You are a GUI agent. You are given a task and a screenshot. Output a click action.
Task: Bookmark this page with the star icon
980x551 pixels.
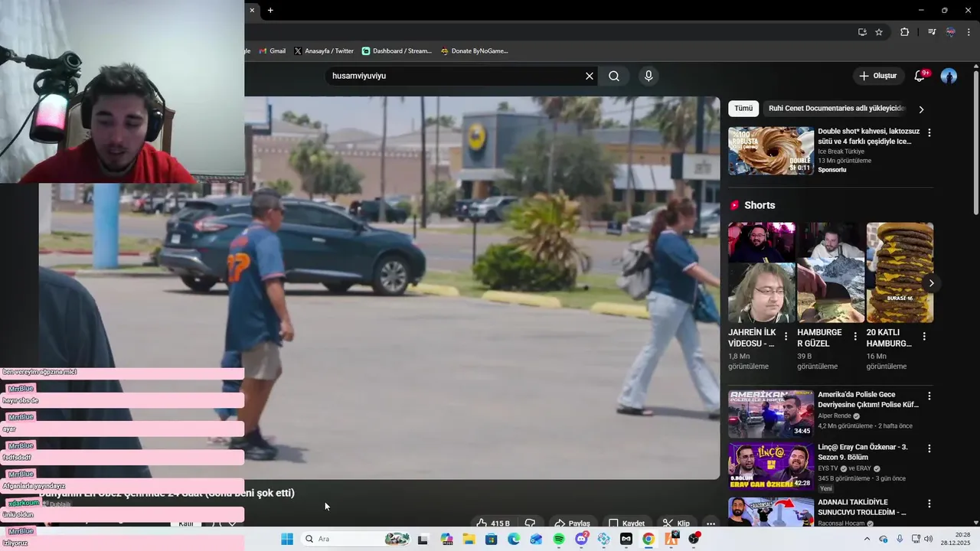click(x=879, y=32)
